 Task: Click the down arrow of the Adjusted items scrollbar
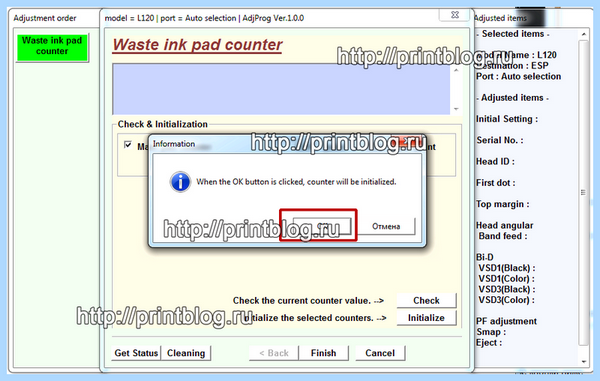click(x=584, y=361)
